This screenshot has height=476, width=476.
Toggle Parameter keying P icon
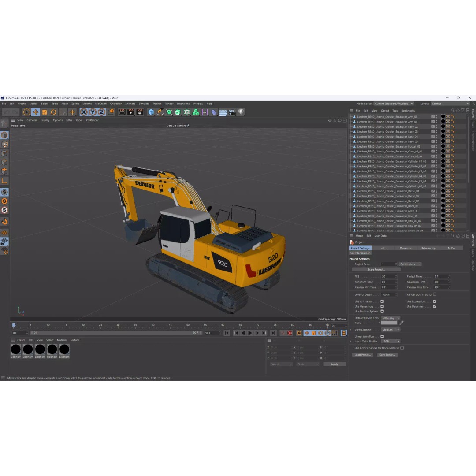[x=327, y=333]
